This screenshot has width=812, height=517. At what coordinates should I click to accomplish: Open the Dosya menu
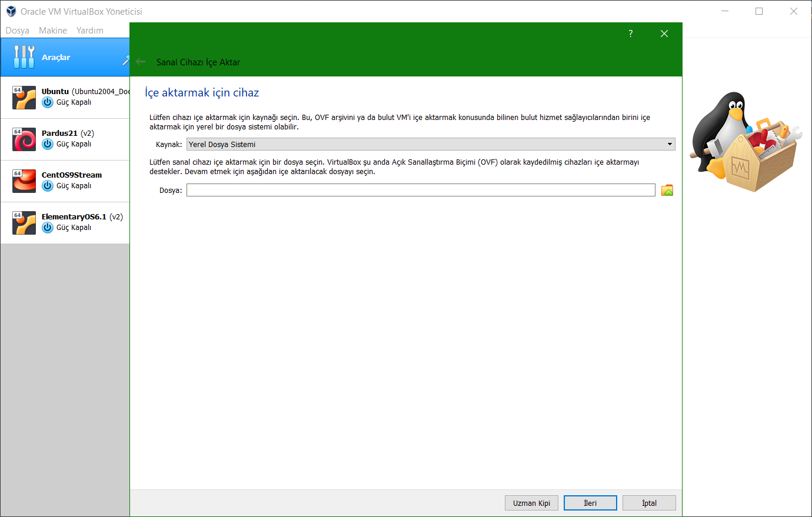[17, 31]
